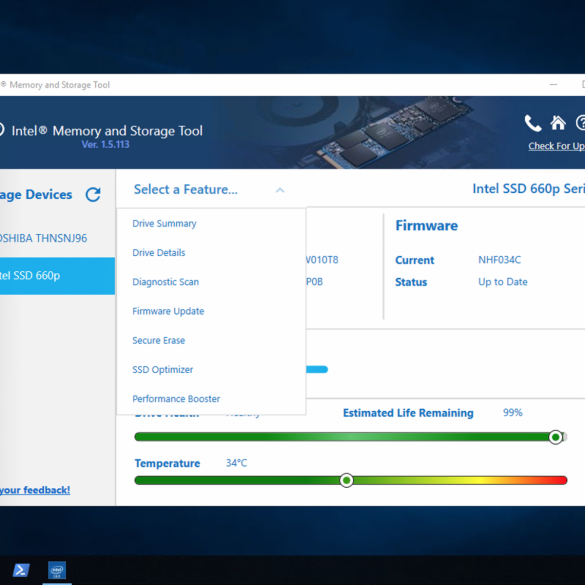Click the Storage Devices sidebar heading
The height and width of the screenshot is (585, 585).
36,194
